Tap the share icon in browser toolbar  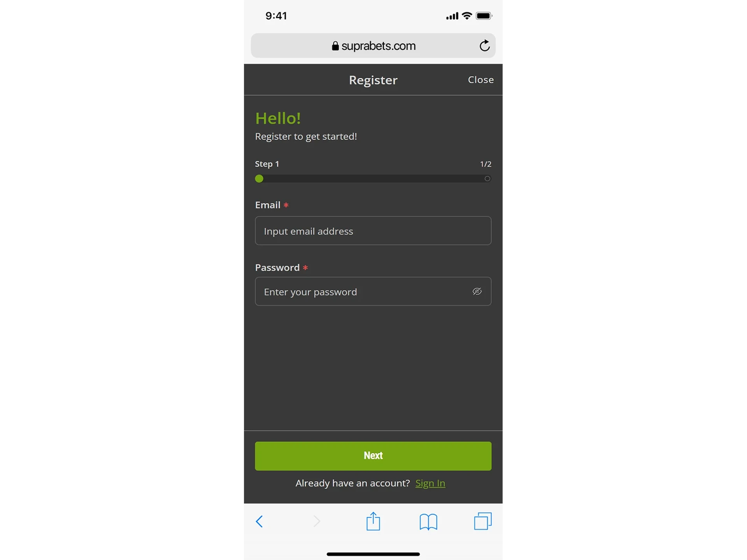[373, 521]
